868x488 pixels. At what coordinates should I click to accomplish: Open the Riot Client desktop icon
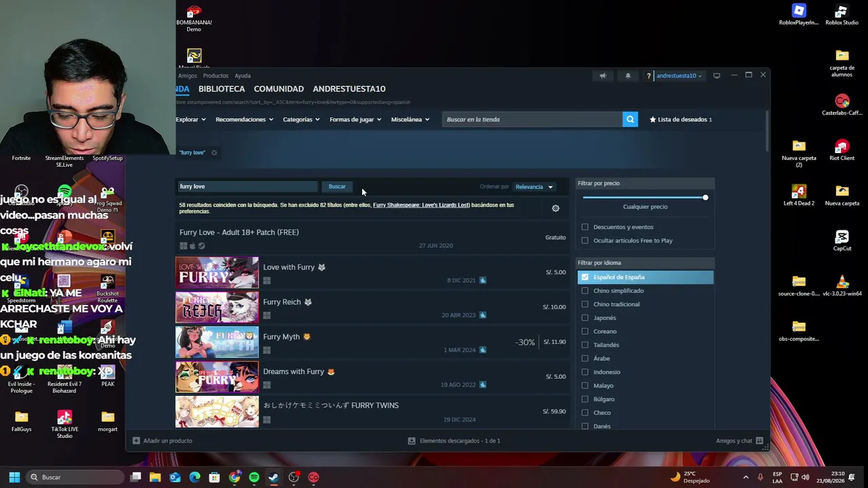tap(842, 150)
